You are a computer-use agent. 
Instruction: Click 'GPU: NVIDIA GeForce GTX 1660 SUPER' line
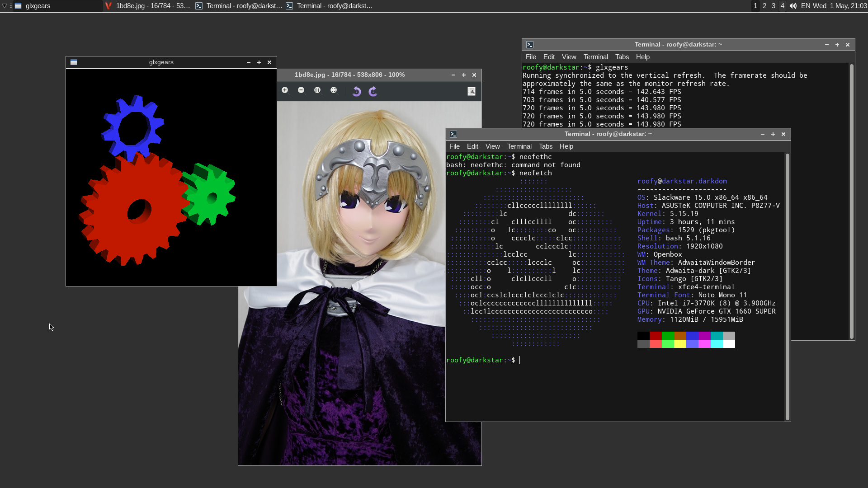coord(707,311)
